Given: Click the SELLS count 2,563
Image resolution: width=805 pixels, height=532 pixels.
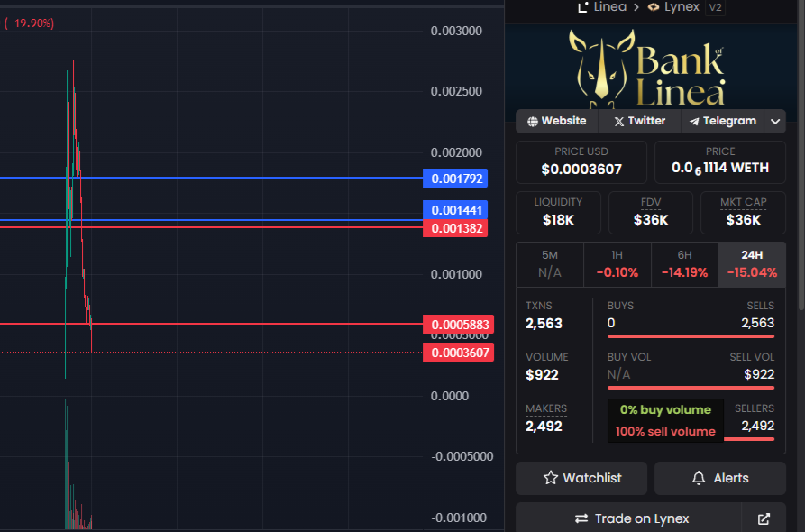Looking at the screenshot, I should tap(757, 323).
